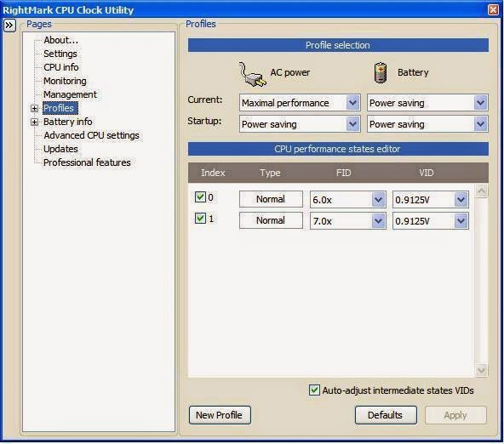Close the RightMark CPU Clock Utility window
504x444 pixels.
click(493, 9)
